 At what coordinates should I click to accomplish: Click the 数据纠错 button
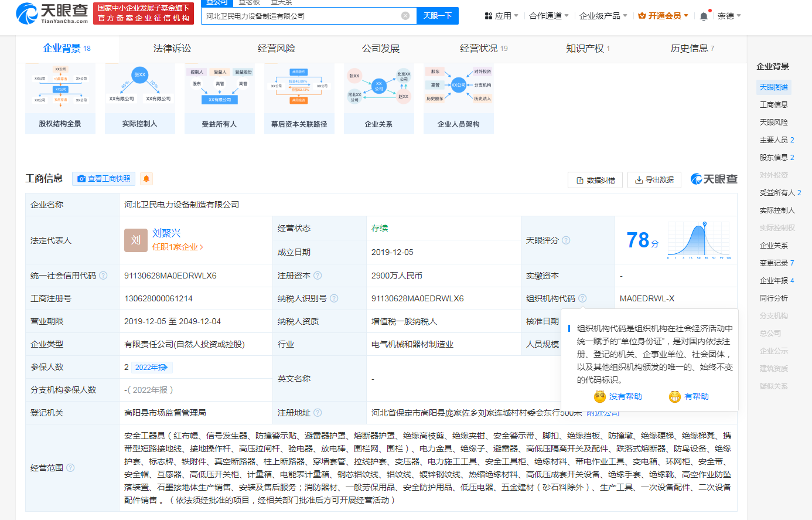(x=595, y=180)
